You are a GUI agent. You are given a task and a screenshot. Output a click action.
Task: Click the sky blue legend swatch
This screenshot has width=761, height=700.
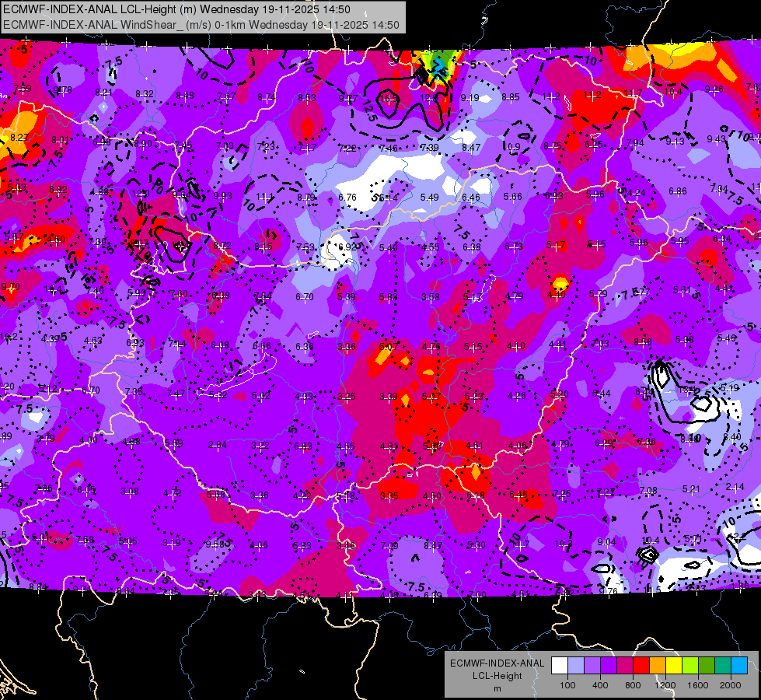tap(739, 666)
